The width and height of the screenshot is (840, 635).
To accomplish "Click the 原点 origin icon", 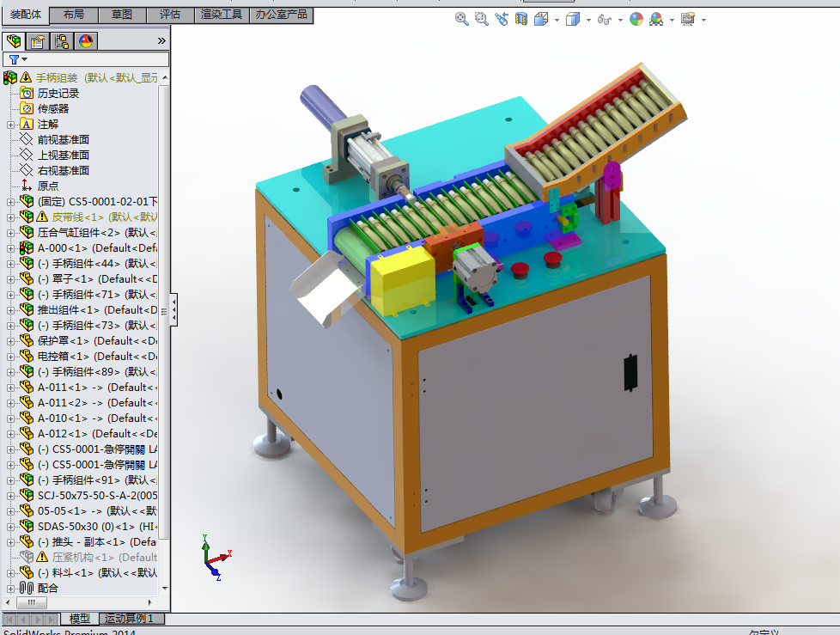I will tap(27, 186).
